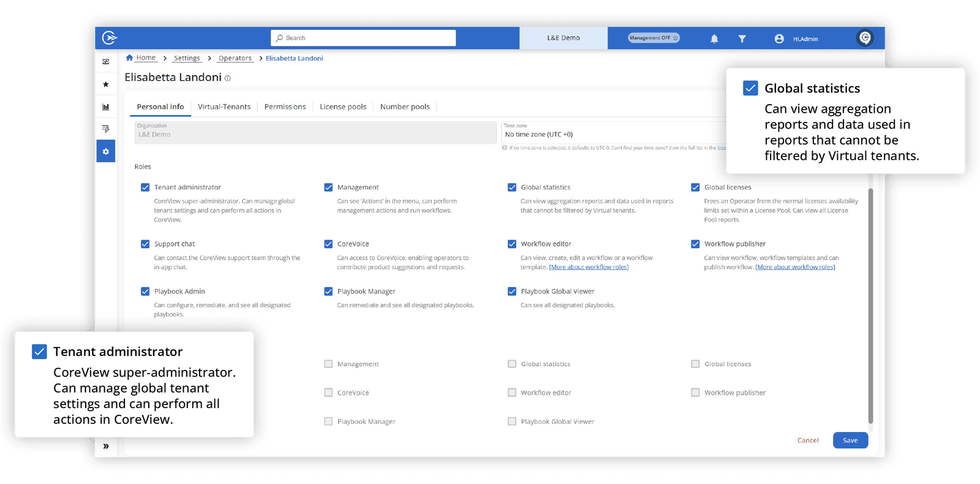Screen dimensions: 980x484
Task: Click into the Search field
Action: click(x=363, y=38)
